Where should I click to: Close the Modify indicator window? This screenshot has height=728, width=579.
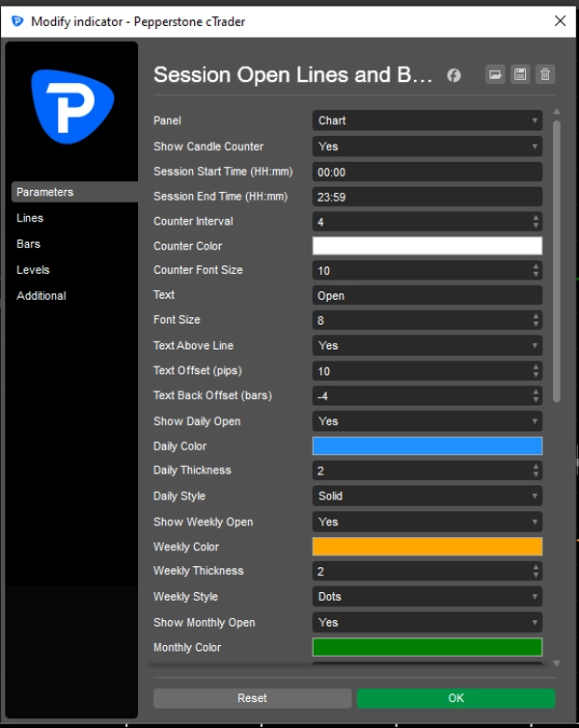560,20
